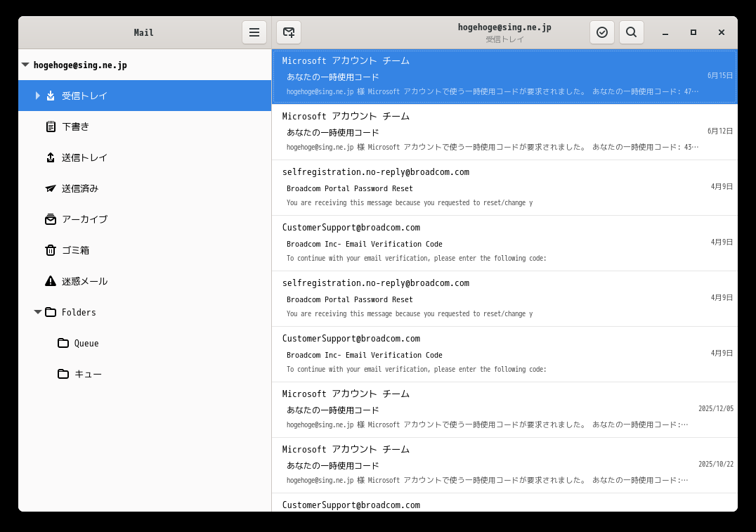Image resolution: width=756 pixels, height=532 pixels.
Task: Click the 6月15日 date label
Action: tap(720, 75)
